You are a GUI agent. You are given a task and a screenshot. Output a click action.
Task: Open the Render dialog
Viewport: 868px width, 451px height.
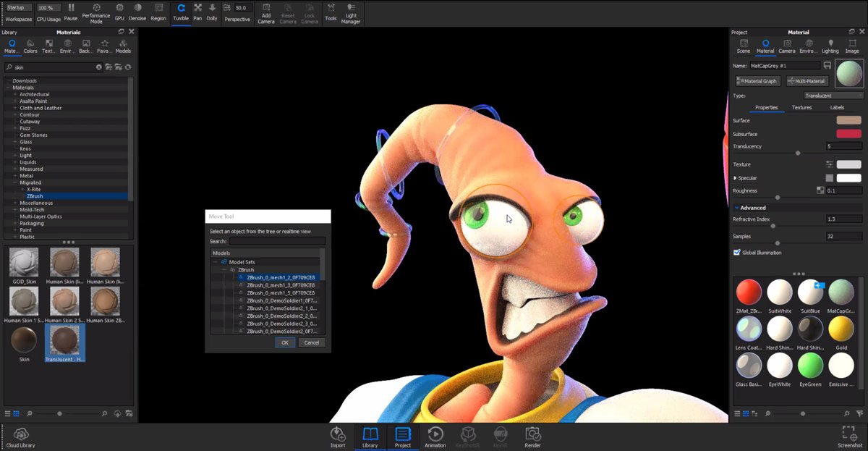(533, 437)
